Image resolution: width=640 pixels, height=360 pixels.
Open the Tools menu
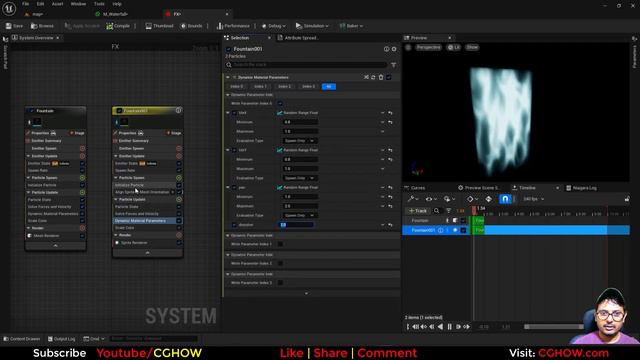[x=99, y=4]
